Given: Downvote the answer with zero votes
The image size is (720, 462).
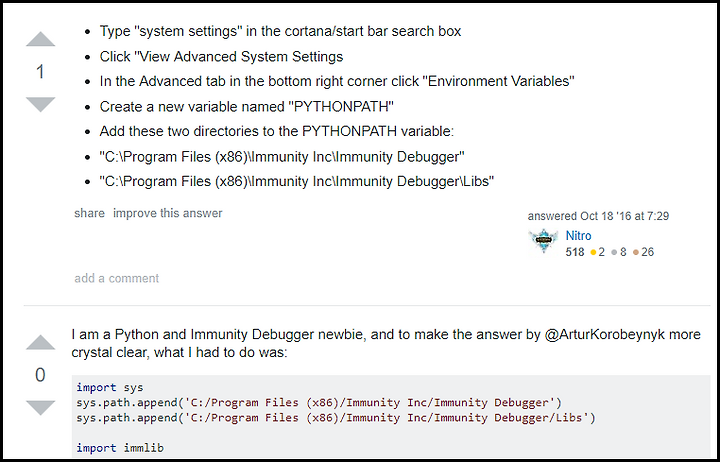Looking at the screenshot, I should coord(40,408).
